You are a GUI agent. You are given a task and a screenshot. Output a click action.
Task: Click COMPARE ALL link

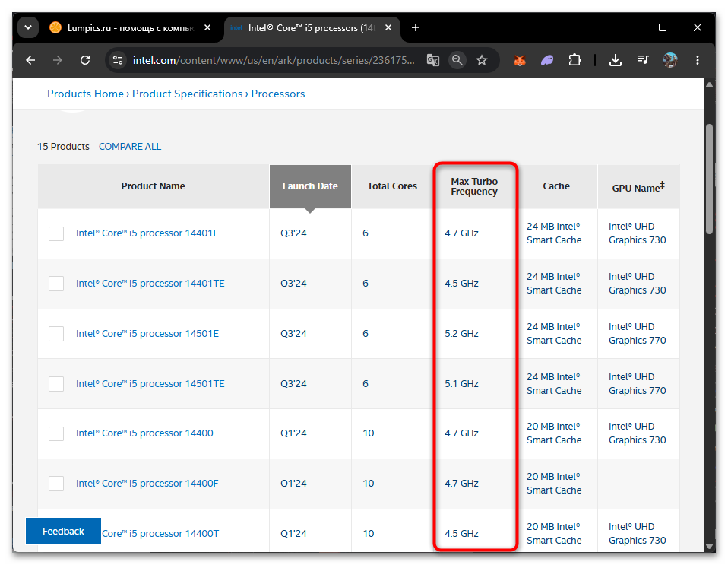click(130, 146)
